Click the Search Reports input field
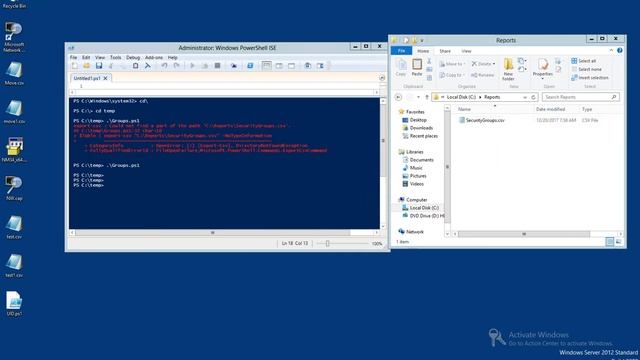 coord(580,97)
